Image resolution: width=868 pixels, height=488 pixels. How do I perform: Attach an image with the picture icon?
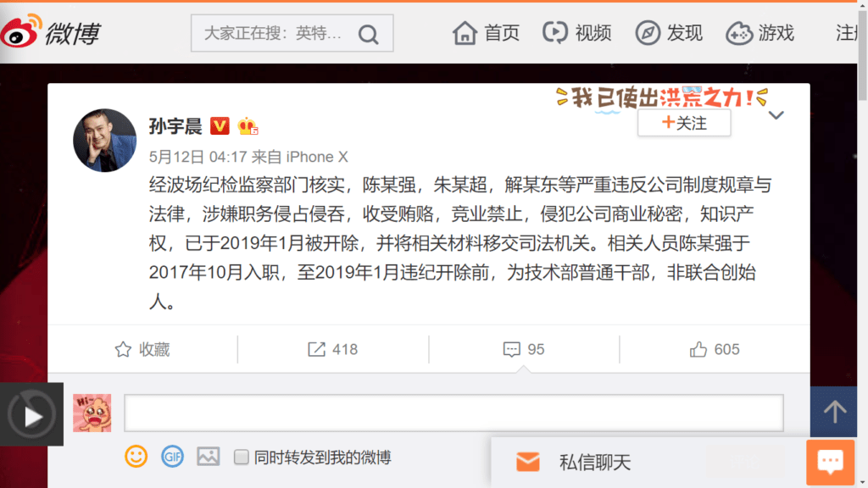coord(209,457)
